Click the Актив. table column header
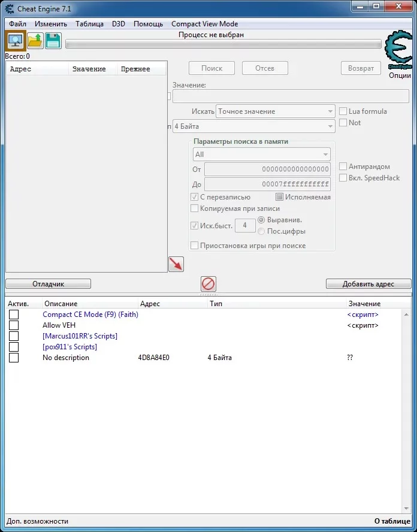 point(24,304)
